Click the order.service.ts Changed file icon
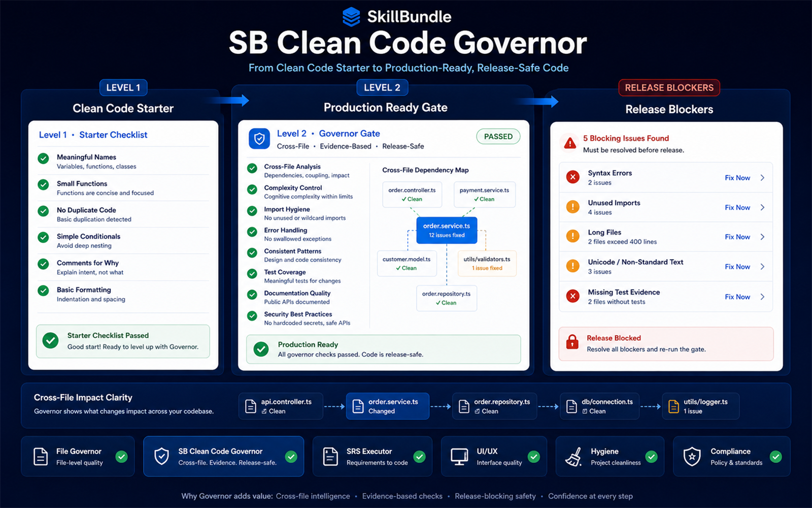 point(358,406)
